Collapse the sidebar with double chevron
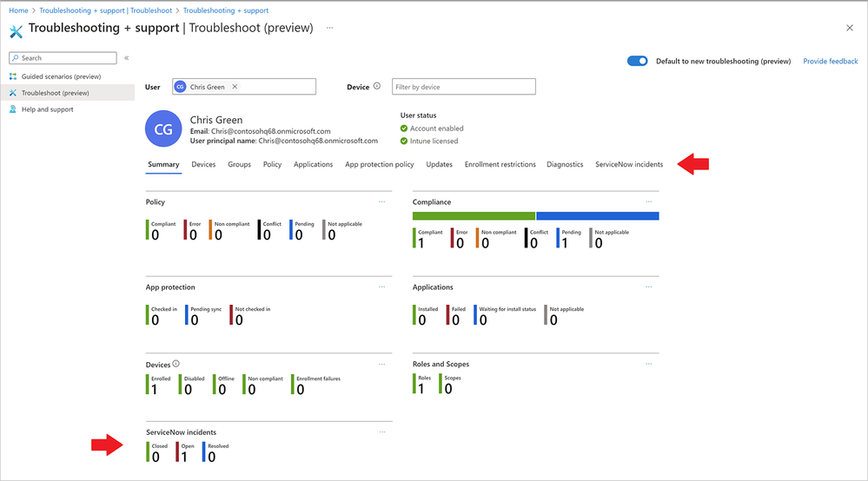Screen dimensions: 868x481 pos(127,58)
